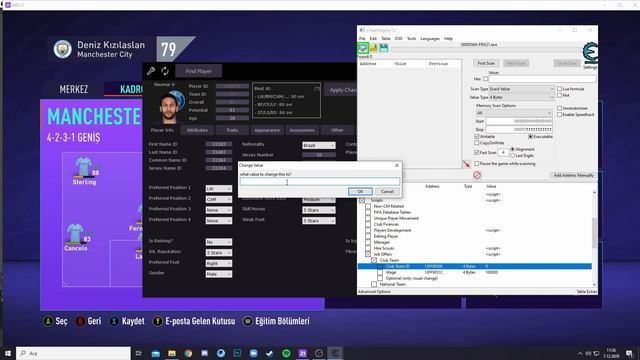640x360 pixels.
Task: Click the red arrow add-to-list icon
Action: (x=467, y=164)
